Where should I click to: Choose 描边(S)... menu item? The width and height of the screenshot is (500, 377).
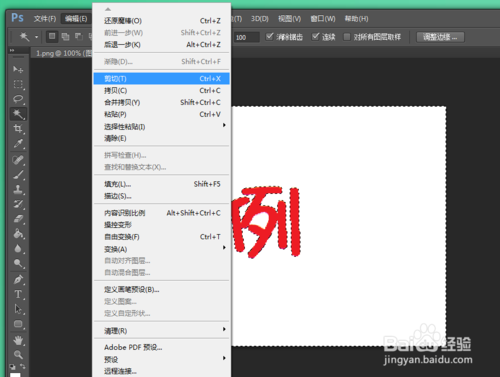(162, 196)
